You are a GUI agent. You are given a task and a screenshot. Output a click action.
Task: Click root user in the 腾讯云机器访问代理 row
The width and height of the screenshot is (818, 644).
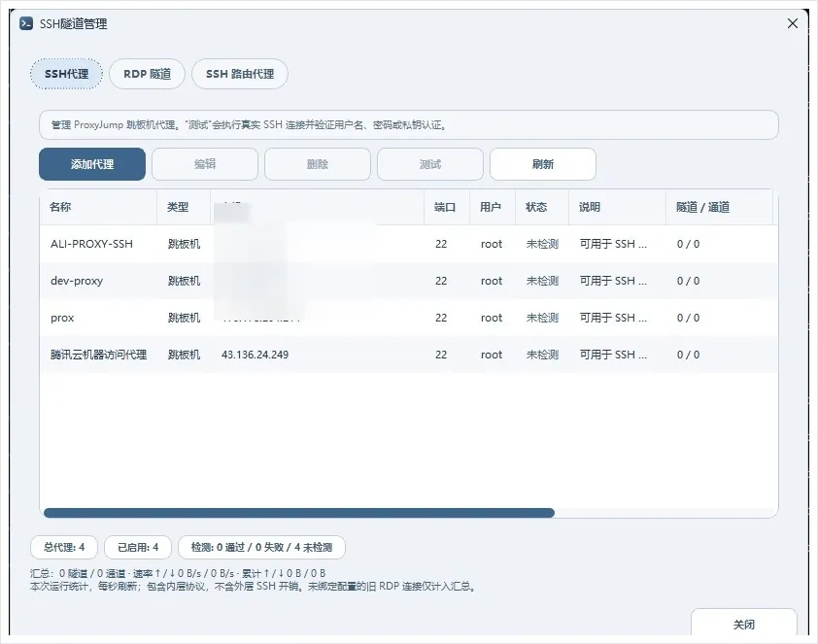click(x=492, y=355)
